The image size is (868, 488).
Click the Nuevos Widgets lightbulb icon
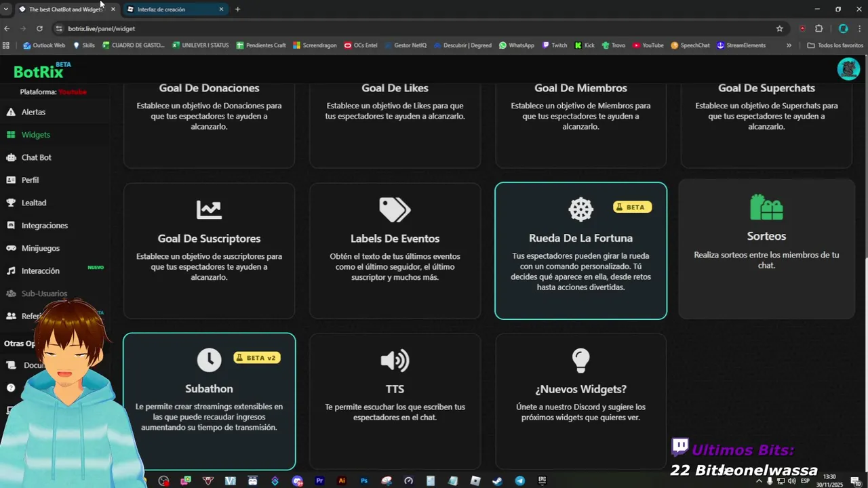580,361
